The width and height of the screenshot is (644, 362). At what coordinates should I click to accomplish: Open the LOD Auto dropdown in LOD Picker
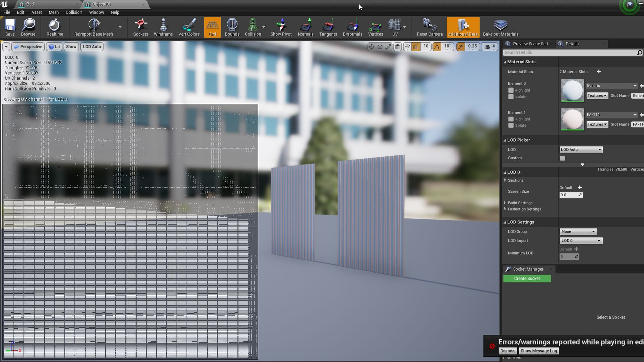[581, 150]
